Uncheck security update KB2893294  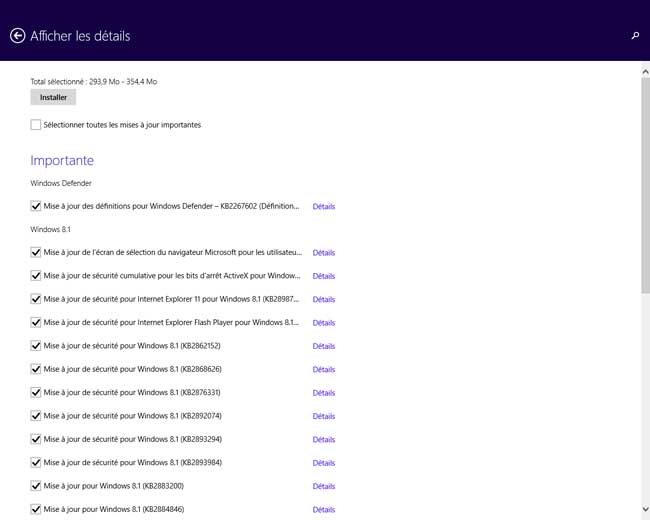point(36,439)
